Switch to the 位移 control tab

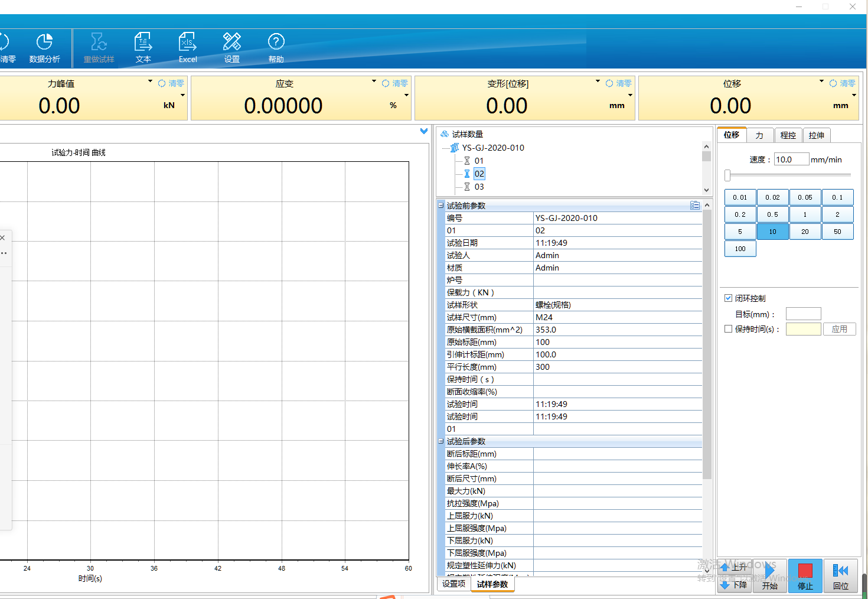click(x=732, y=135)
